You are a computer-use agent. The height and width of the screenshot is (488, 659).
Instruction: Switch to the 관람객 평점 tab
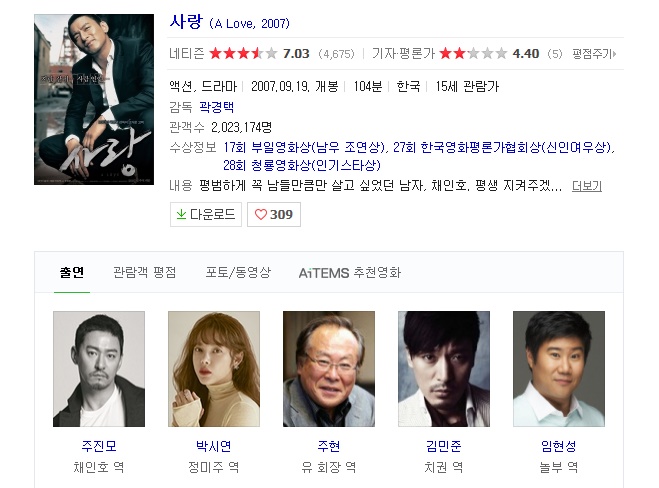pyautogui.click(x=145, y=272)
